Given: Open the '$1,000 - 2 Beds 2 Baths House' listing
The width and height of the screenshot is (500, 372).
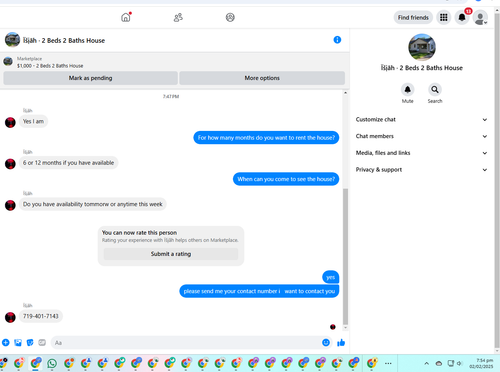Looking at the screenshot, I should click(50, 66).
